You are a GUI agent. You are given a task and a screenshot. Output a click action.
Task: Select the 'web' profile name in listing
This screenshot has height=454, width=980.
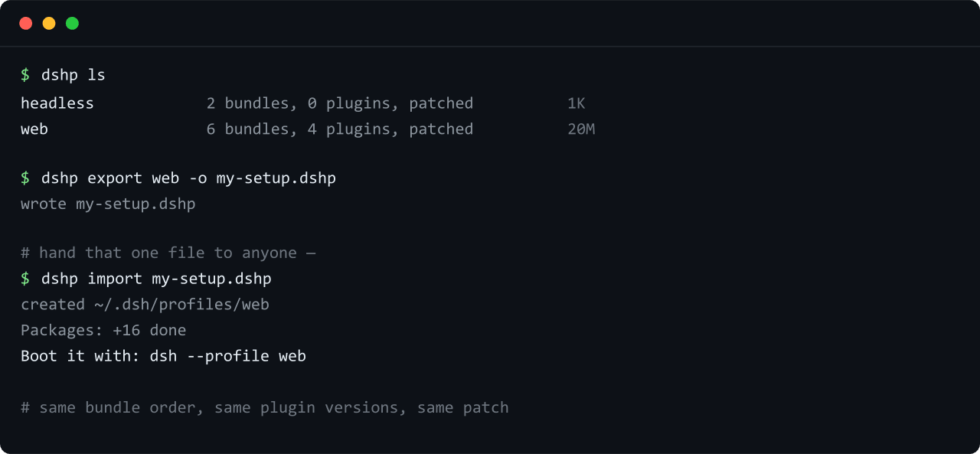tap(34, 129)
